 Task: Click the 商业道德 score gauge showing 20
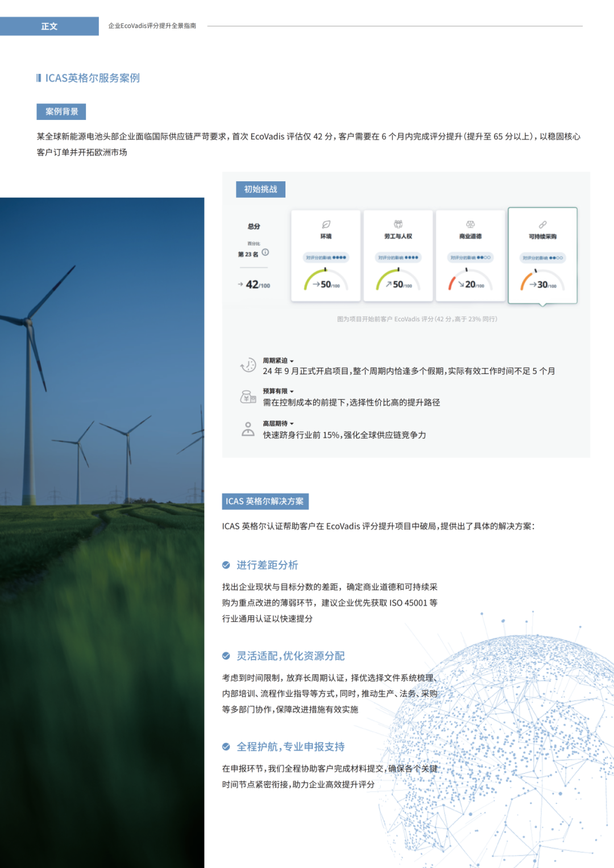pos(470,281)
